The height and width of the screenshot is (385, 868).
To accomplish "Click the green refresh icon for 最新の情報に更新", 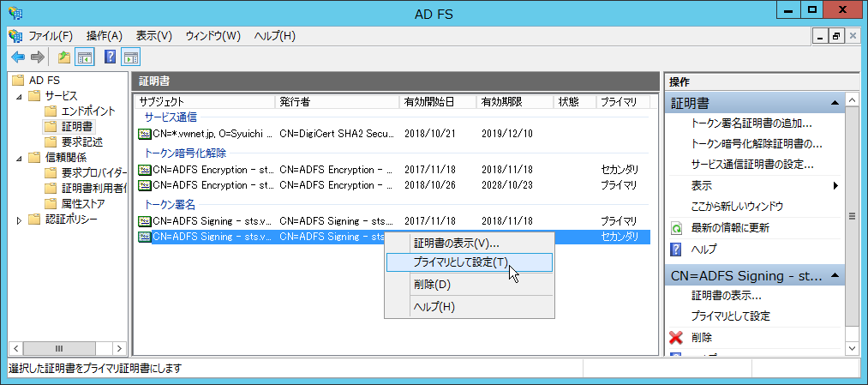I will tap(676, 228).
